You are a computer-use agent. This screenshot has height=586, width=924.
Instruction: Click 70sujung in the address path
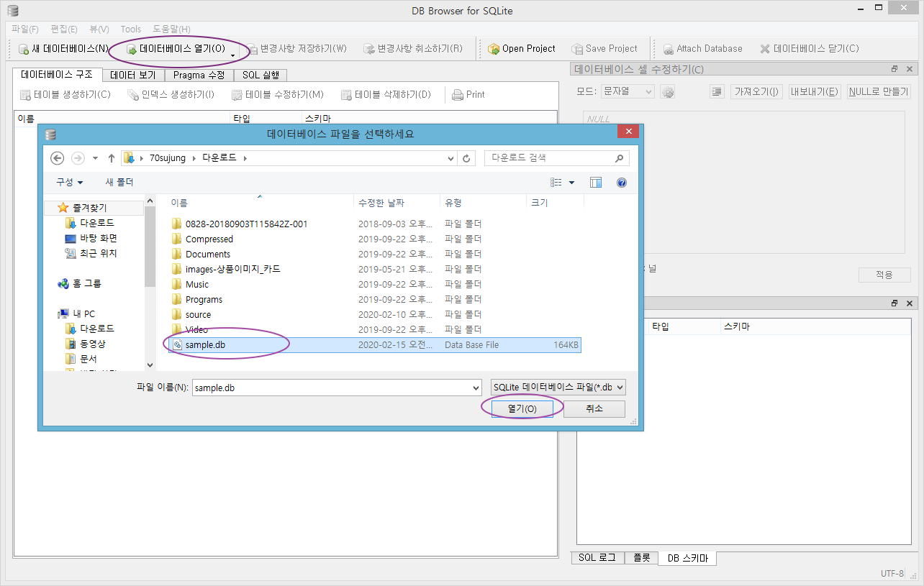click(x=168, y=158)
